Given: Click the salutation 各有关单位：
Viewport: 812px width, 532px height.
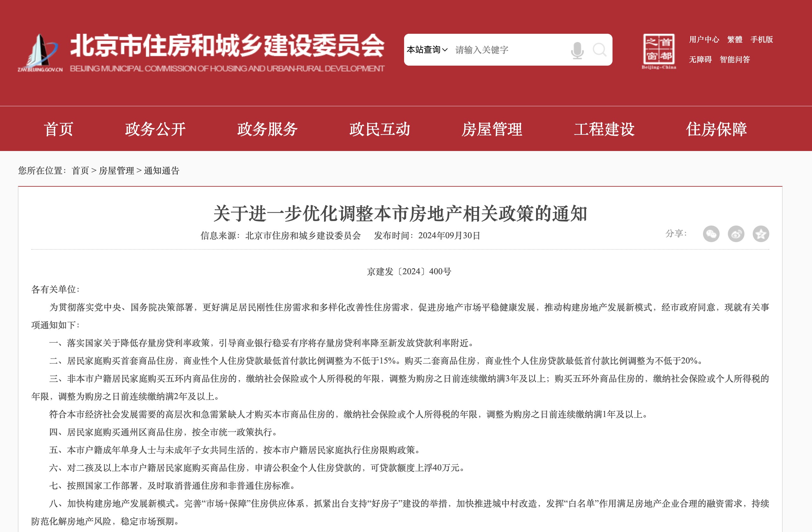Looking at the screenshot, I should [56, 290].
